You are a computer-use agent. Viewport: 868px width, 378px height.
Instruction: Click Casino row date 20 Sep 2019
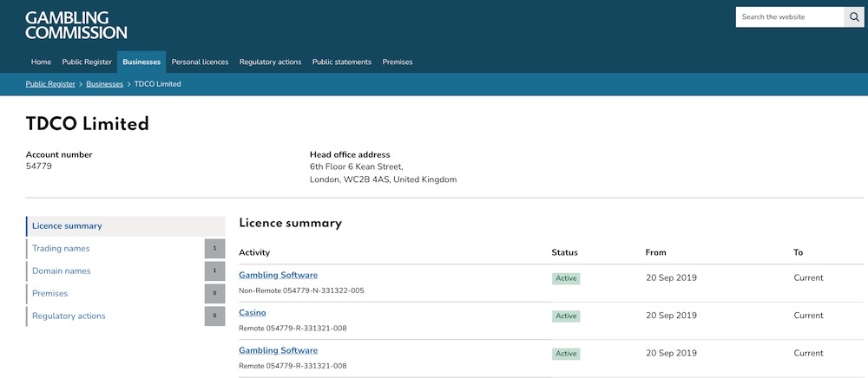672,316
